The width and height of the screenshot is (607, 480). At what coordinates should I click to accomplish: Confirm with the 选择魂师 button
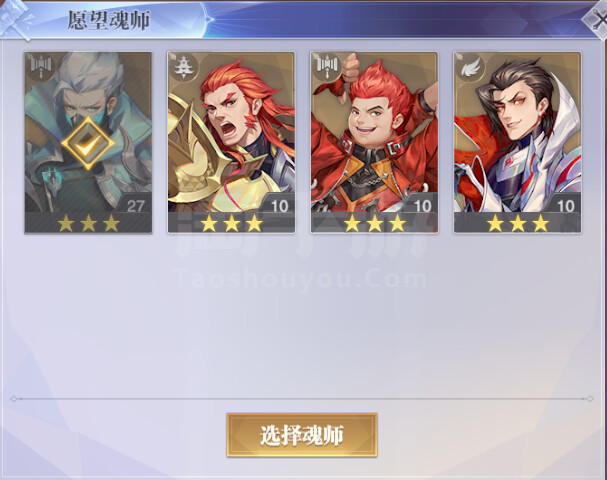click(x=302, y=435)
